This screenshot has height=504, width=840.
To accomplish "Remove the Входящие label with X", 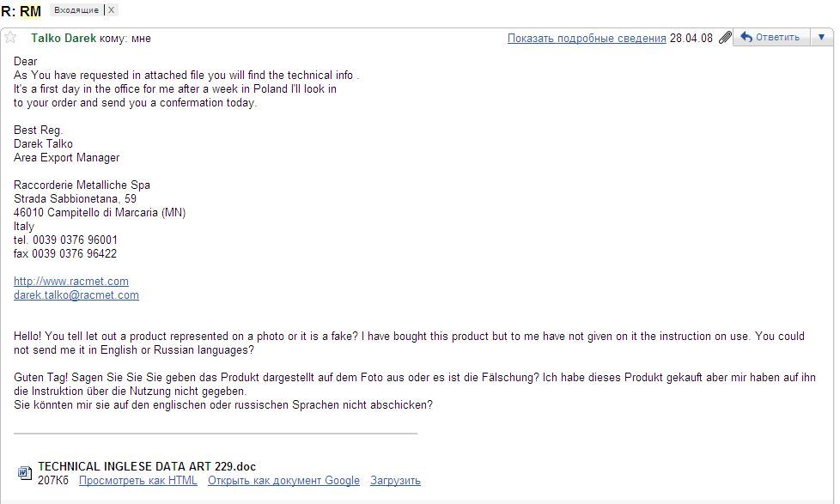I will point(111,10).
